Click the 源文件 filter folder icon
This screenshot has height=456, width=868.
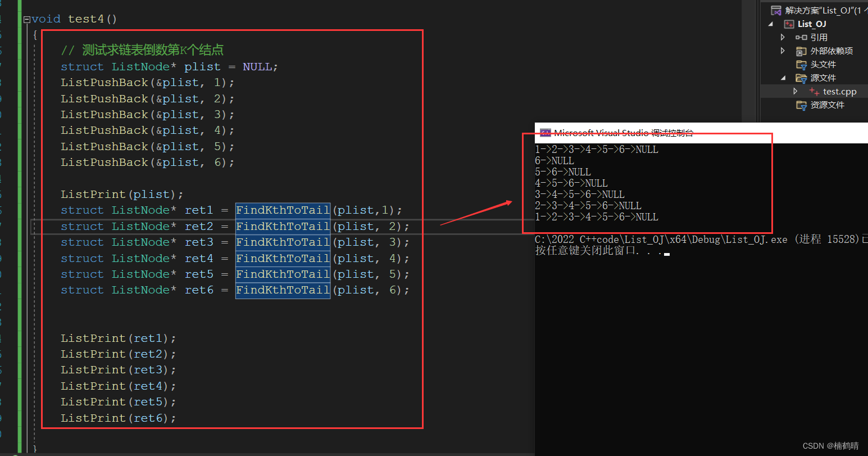[x=801, y=78]
